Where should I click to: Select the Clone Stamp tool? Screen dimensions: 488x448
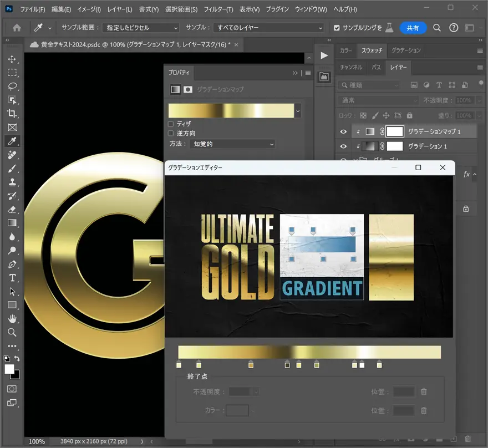[x=12, y=182]
